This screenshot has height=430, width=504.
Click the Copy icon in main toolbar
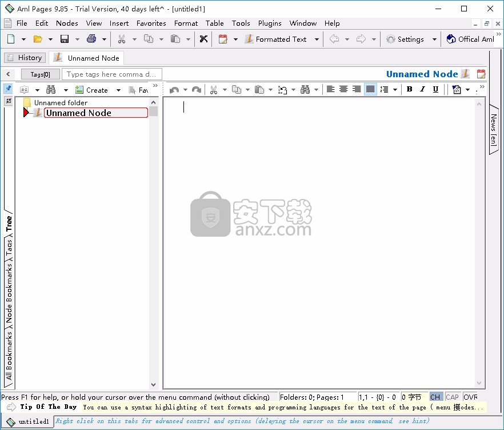tap(148, 39)
